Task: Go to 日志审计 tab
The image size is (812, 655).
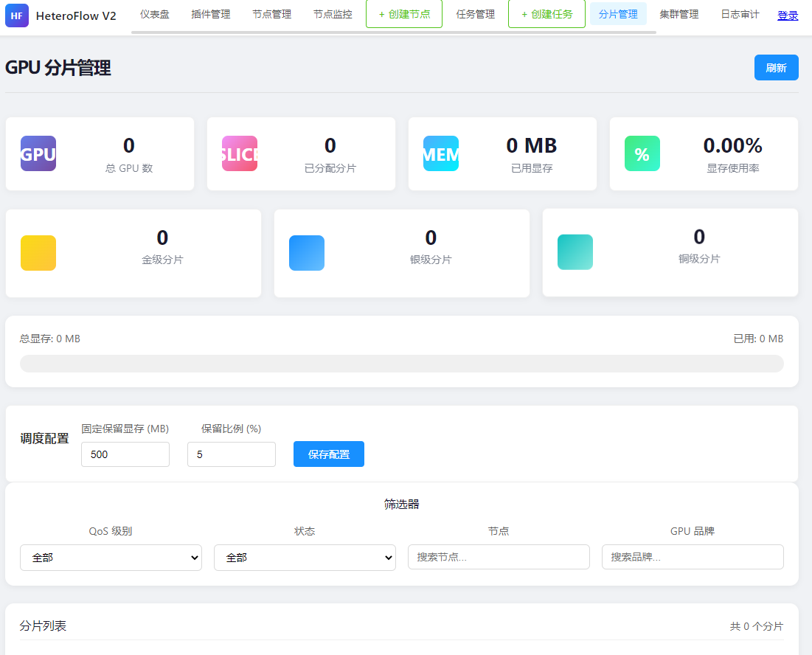Action: [x=740, y=14]
